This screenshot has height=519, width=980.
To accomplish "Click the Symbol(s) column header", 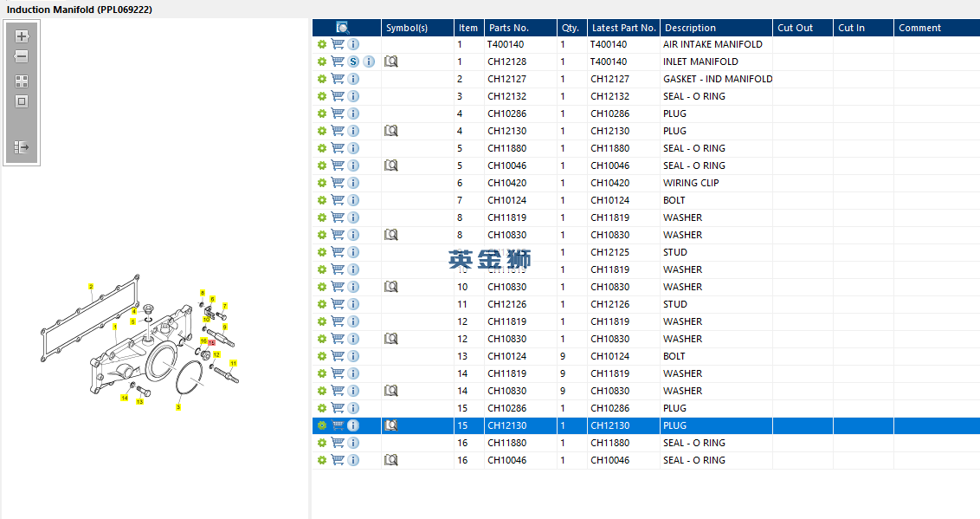I will tap(417, 28).
